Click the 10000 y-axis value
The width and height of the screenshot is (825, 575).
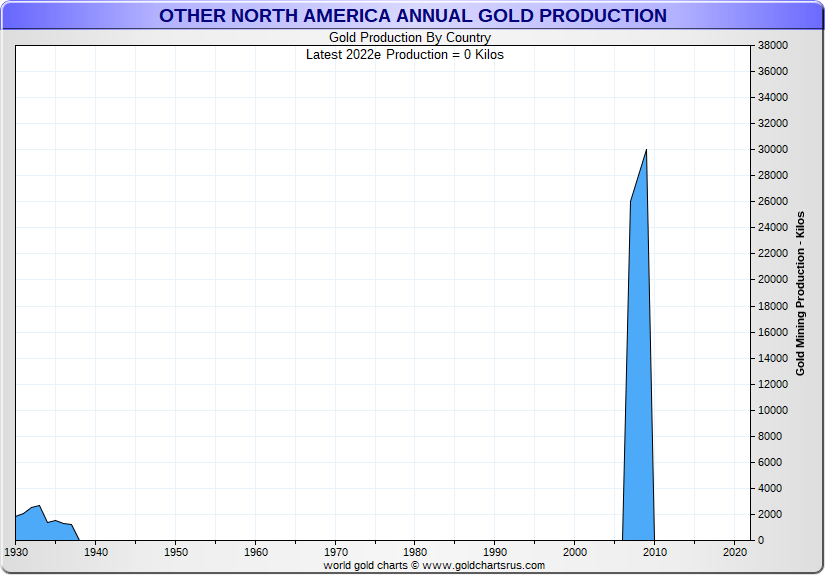click(773, 410)
